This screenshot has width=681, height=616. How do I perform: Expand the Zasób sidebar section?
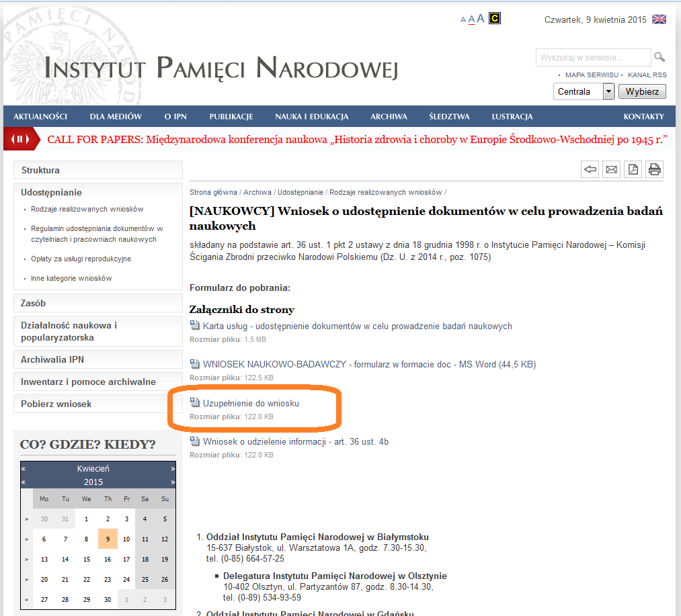click(x=98, y=303)
